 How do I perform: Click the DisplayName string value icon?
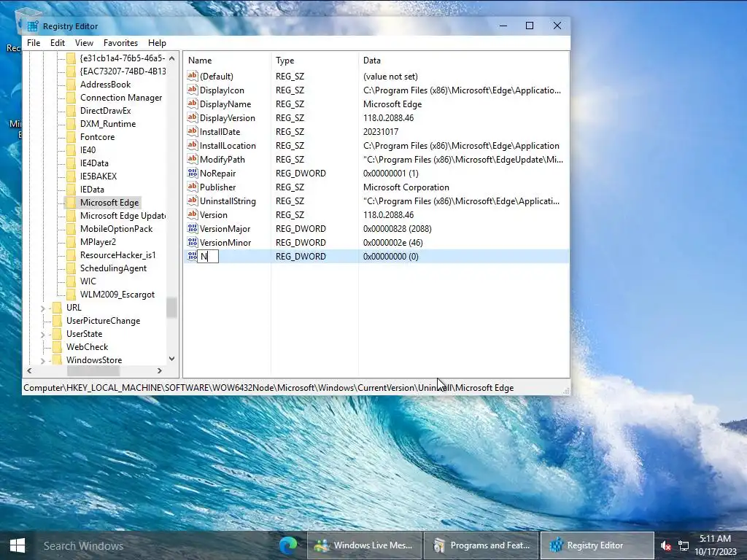192,104
